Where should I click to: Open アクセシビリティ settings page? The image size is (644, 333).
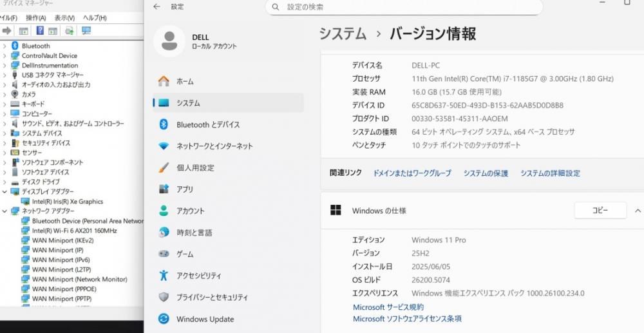click(x=228, y=276)
